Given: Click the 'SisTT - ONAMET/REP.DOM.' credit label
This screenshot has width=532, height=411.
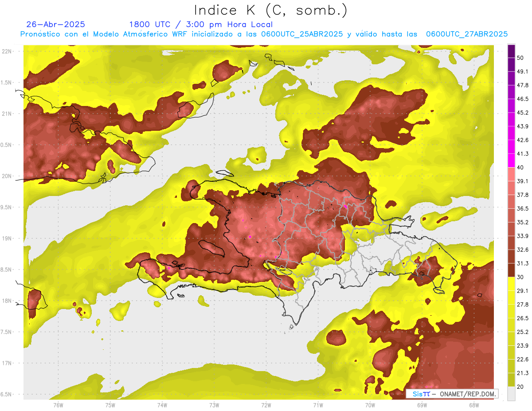Looking at the screenshot, I should point(452,394).
